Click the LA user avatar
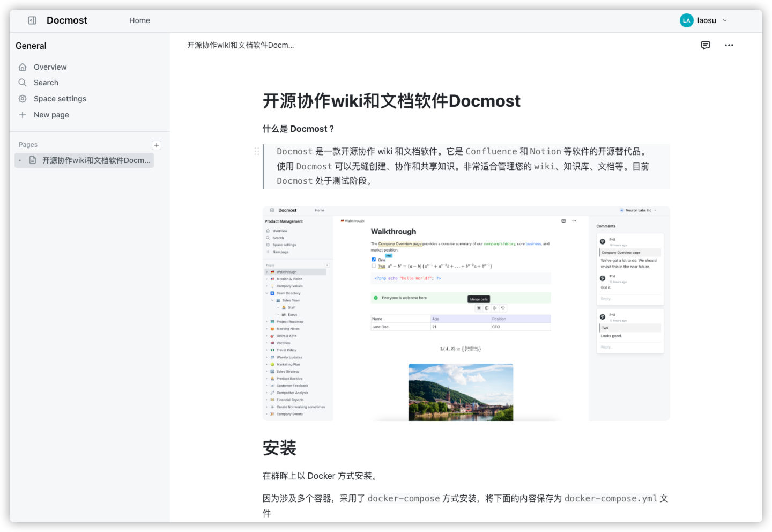This screenshot has width=772, height=532. coord(686,20)
